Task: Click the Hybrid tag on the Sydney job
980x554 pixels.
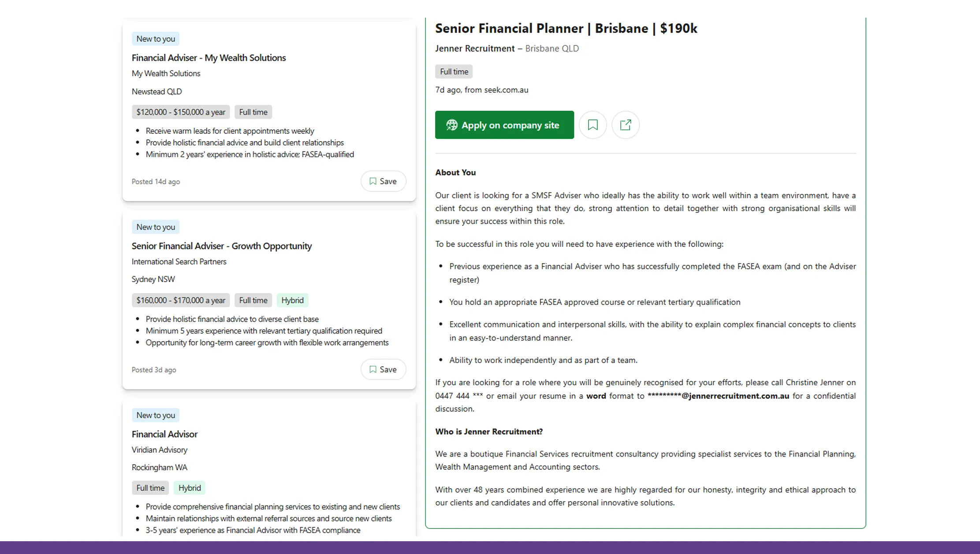Action: (x=292, y=300)
